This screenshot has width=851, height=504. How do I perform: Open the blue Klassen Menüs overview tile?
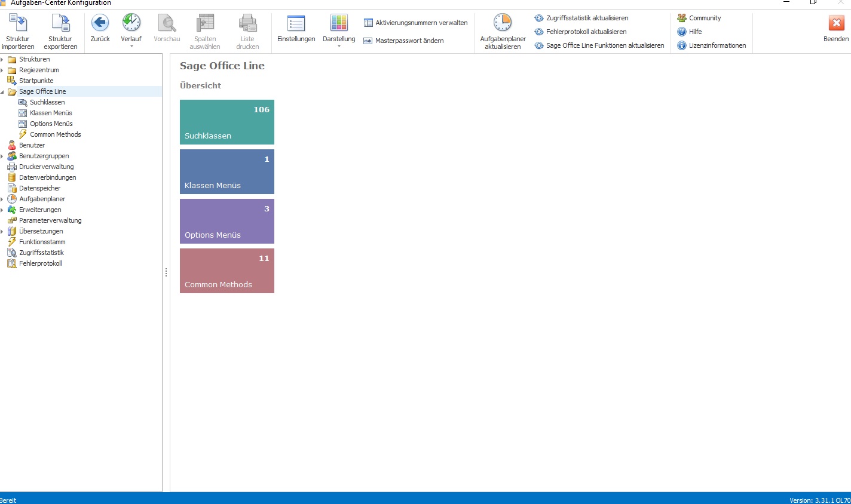227,171
